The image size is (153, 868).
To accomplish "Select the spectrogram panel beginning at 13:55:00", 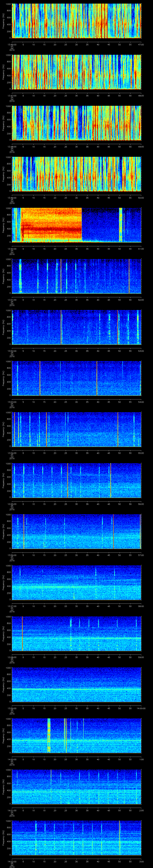I will [x=77, y=481].
